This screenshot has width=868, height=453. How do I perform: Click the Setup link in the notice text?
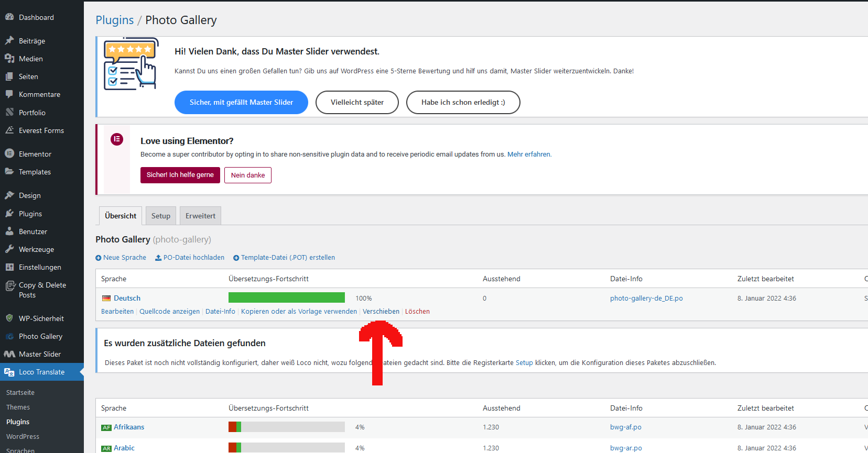point(524,362)
